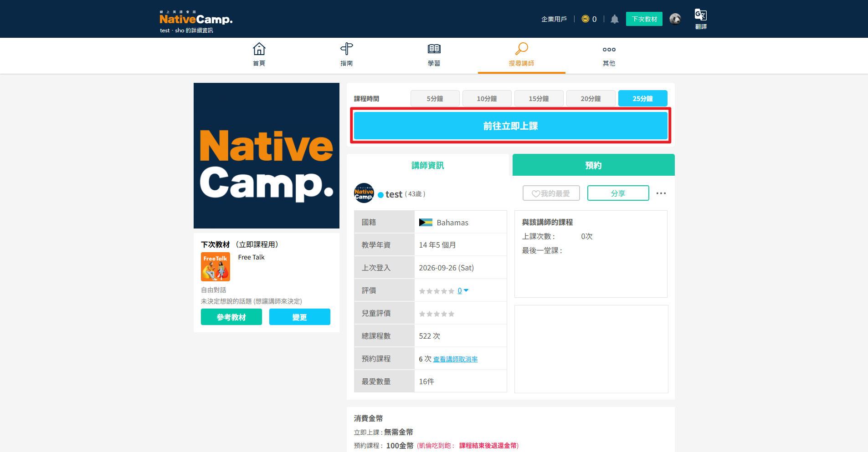Switch to the 講師資訊 tab
This screenshot has width=868, height=452.
click(427, 165)
